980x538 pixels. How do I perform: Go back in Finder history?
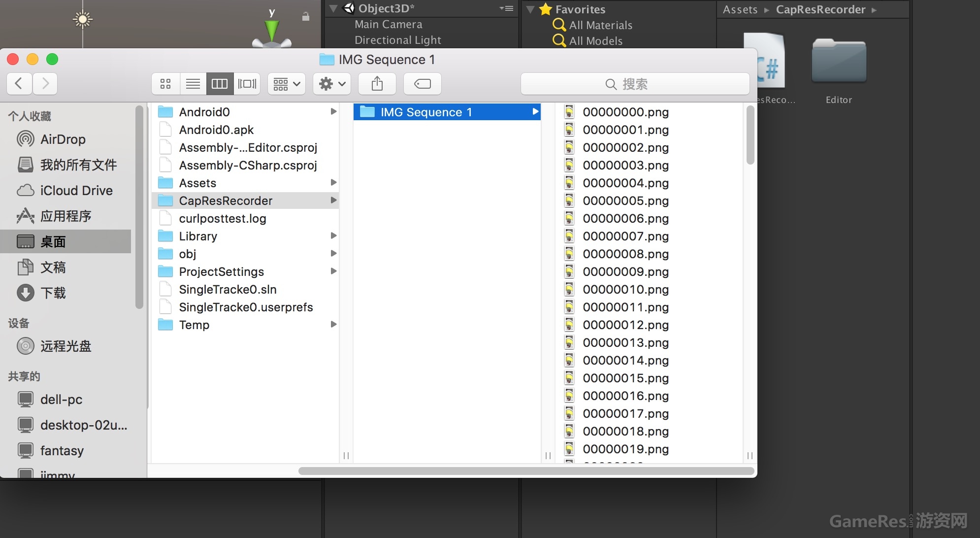point(19,84)
